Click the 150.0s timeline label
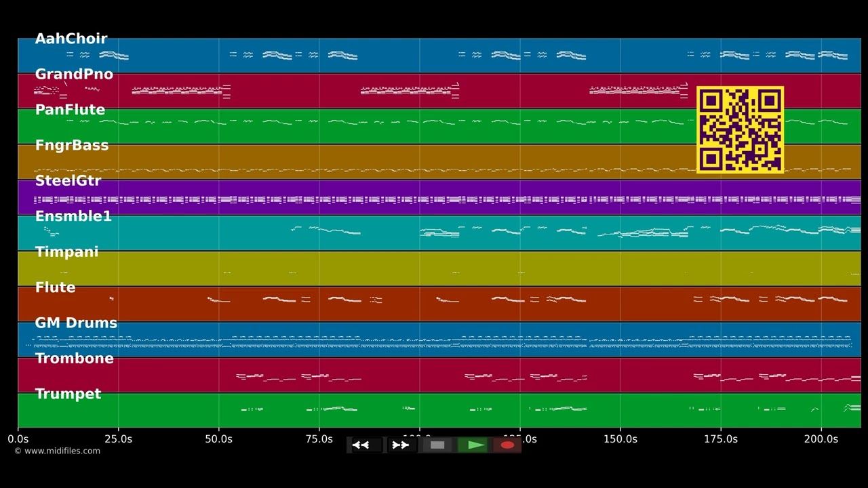 tap(620, 439)
